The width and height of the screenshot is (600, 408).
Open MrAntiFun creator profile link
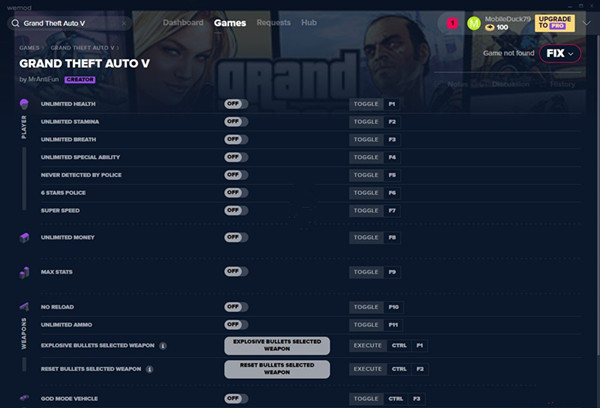coord(43,79)
